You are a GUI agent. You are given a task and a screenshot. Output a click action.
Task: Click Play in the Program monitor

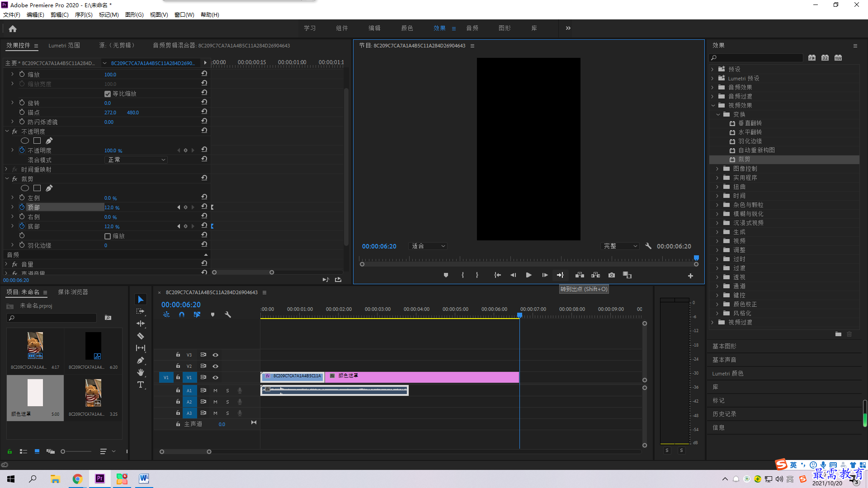point(528,275)
